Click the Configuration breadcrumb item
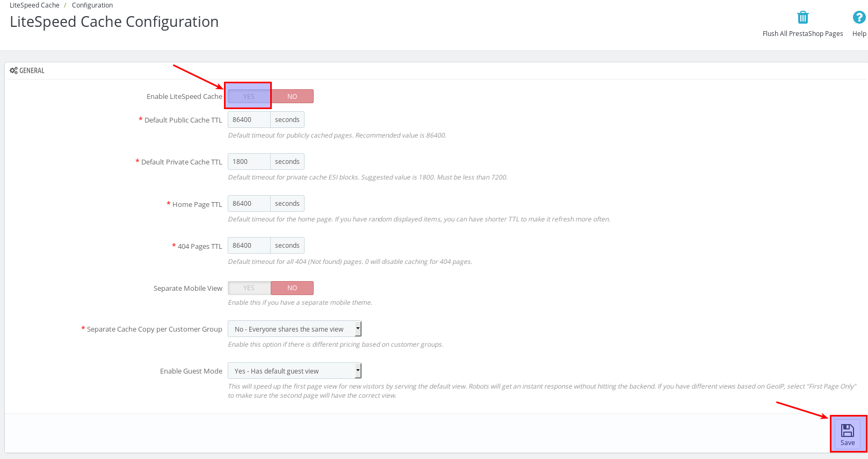The image size is (868, 459). [92, 5]
